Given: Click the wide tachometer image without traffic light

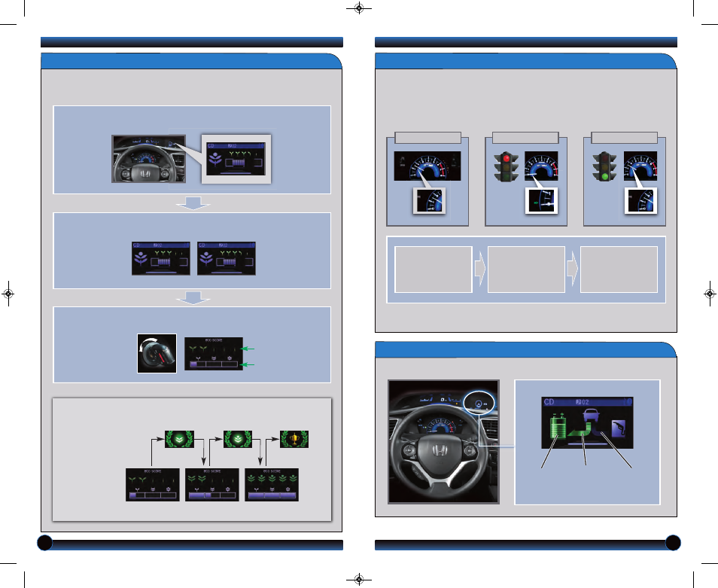Looking at the screenshot, I should coord(427,166).
